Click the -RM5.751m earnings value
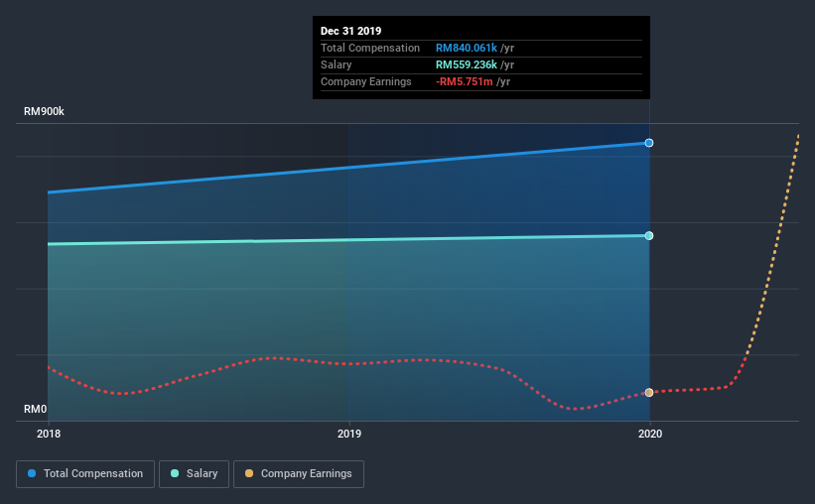The width and height of the screenshot is (815, 504). (x=465, y=81)
